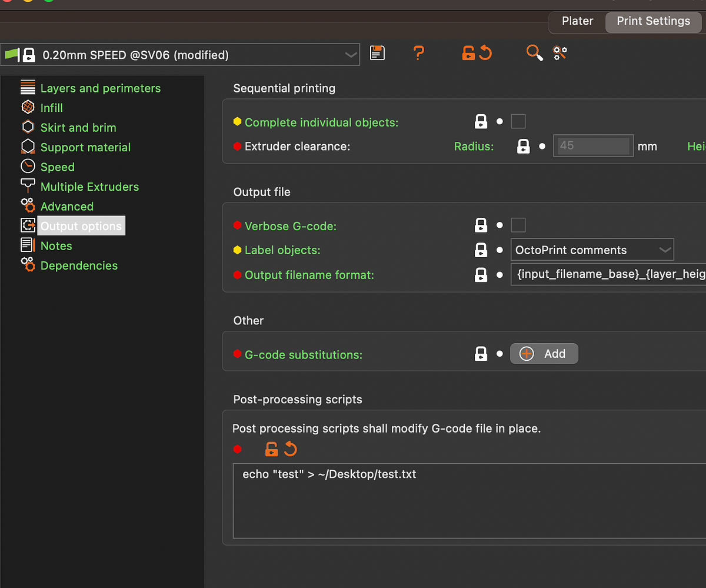Click the green Radius label
The height and width of the screenshot is (588, 706).
[x=474, y=147]
